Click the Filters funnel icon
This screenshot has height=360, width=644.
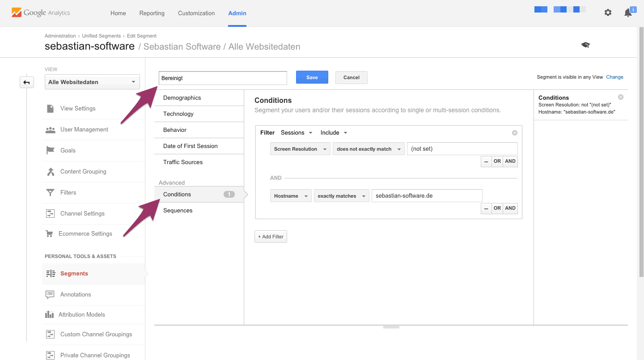51,192
